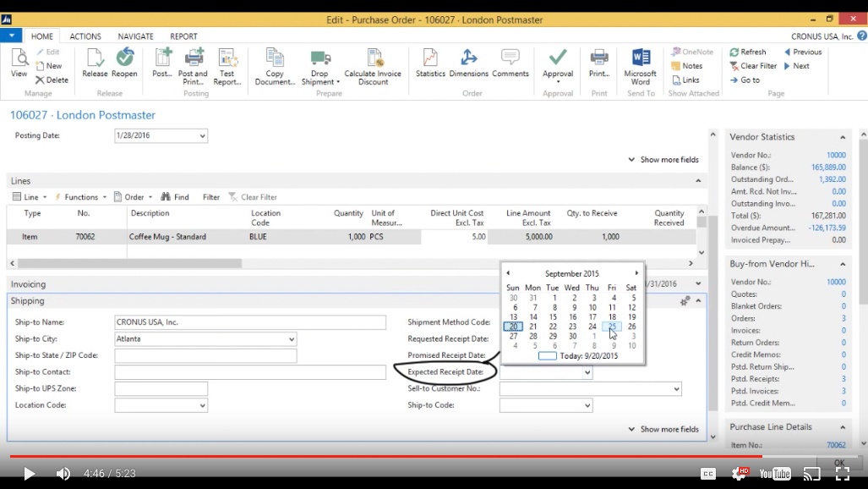This screenshot has height=489, width=868.
Task: Go to Next record
Action: tap(797, 66)
